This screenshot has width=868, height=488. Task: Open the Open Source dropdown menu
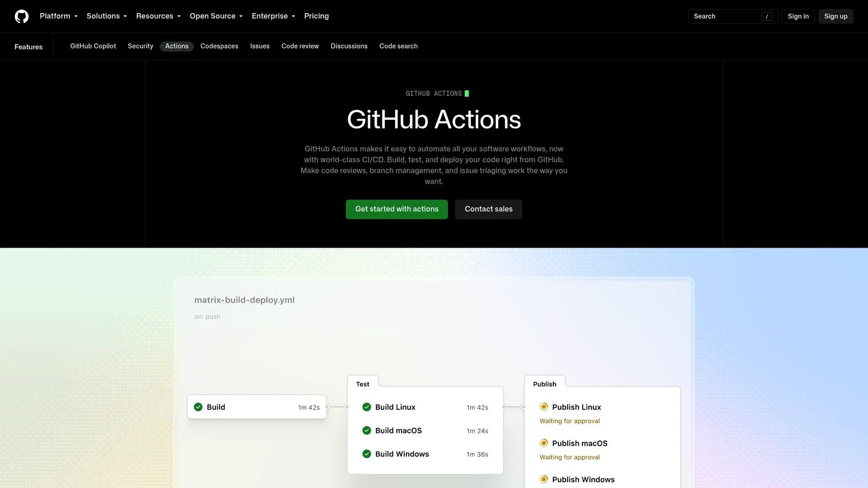216,16
